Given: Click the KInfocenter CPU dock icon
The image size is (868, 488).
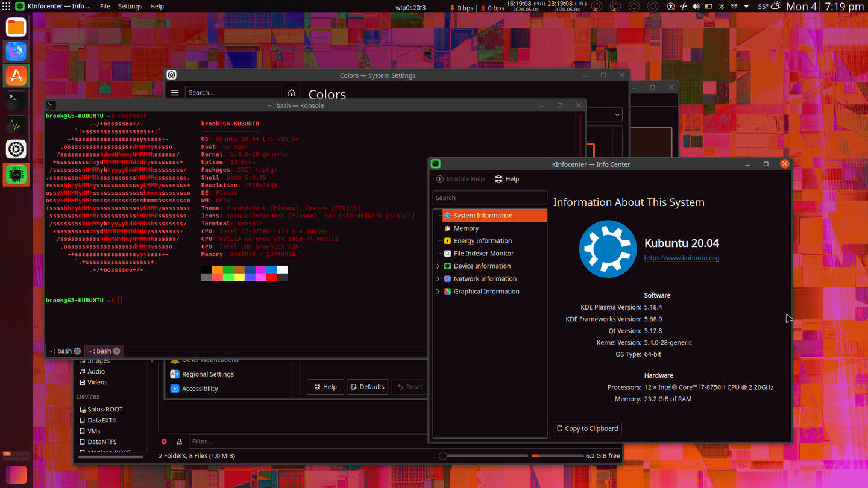Looking at the screenshot, I should 16,175.
